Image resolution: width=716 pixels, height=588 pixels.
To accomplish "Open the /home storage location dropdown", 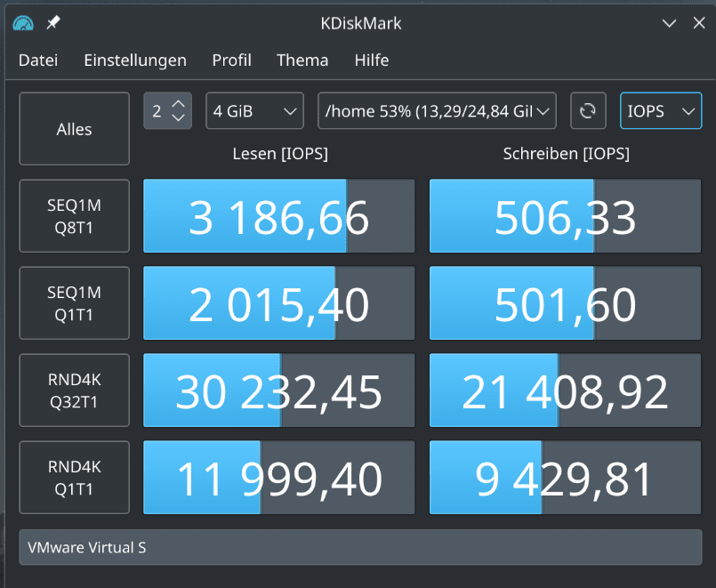I will pyautogui.click(x=437, y=111).
